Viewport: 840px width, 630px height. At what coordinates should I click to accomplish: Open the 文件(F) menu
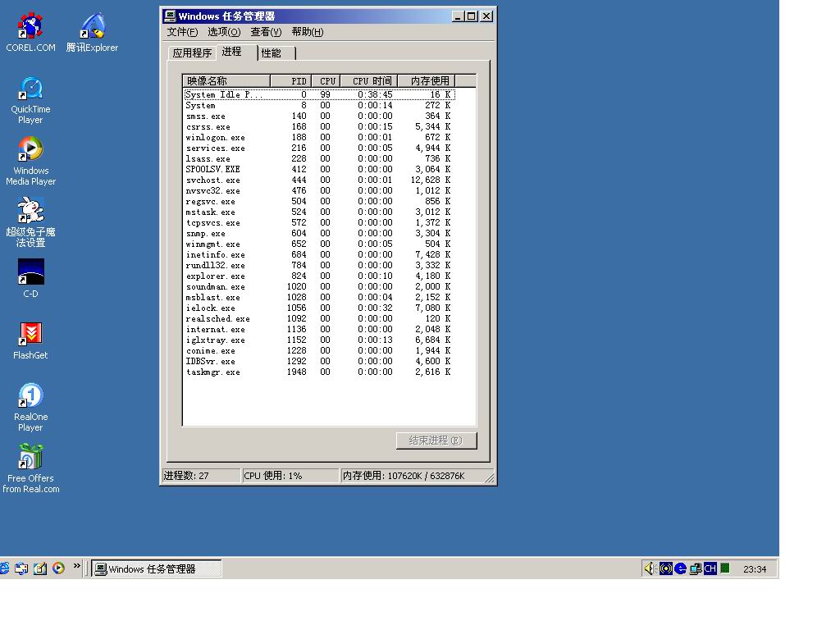coord(182,32)
